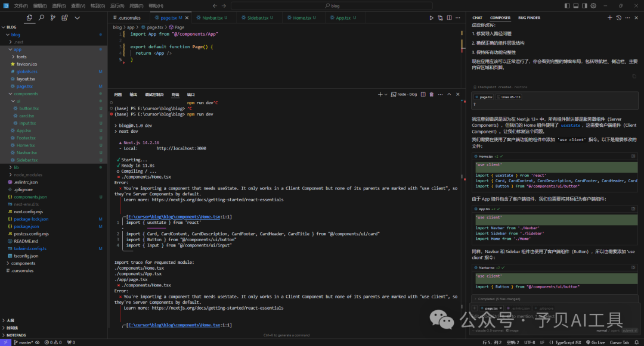Switch to the .cursorrules editor tab

[x=129, y=18]
